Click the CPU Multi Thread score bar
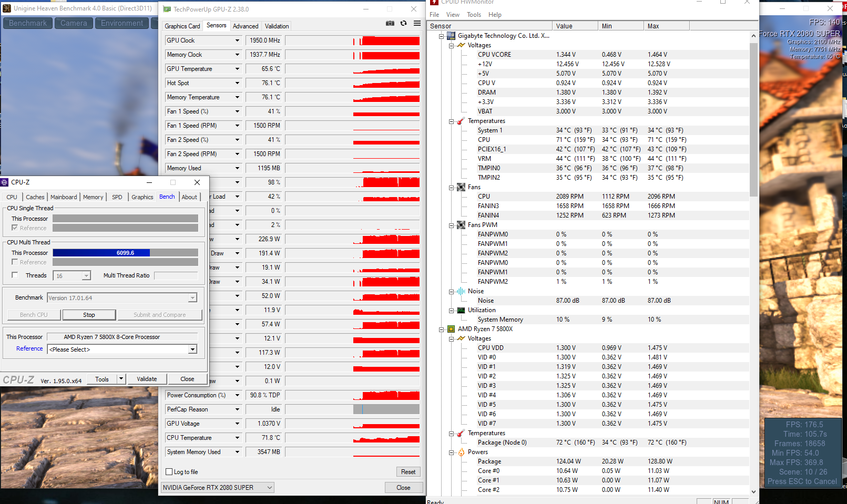847x504 pixels. [125, 253]
